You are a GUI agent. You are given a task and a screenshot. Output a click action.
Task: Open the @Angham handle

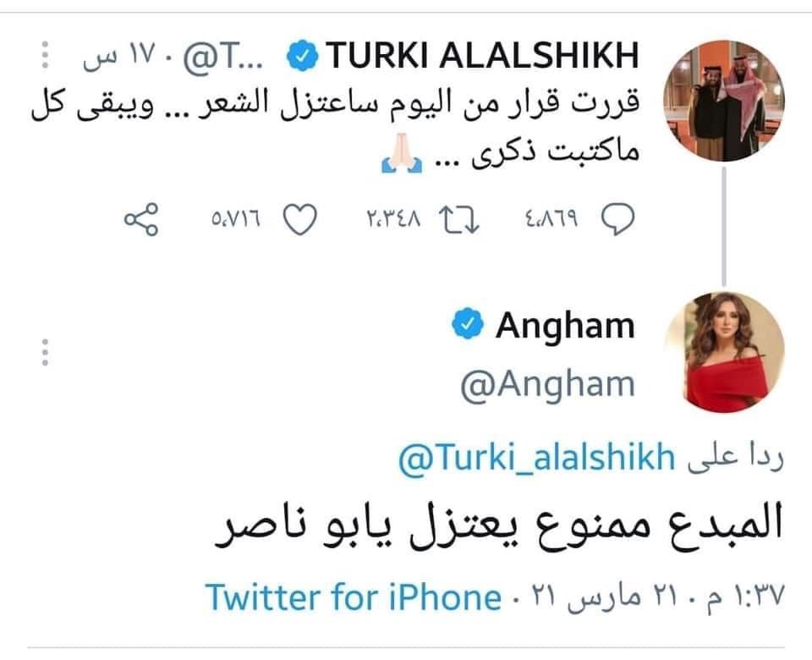click(547, 384)
